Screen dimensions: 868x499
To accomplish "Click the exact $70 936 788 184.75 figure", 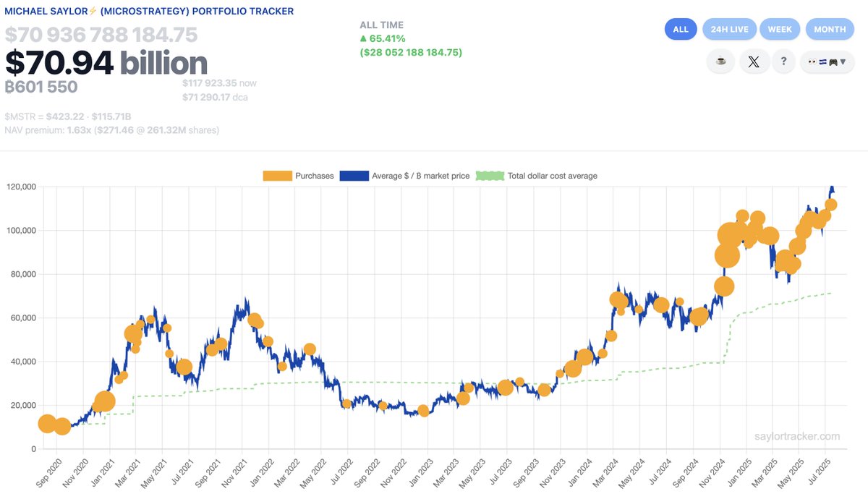I will point(101,35).
